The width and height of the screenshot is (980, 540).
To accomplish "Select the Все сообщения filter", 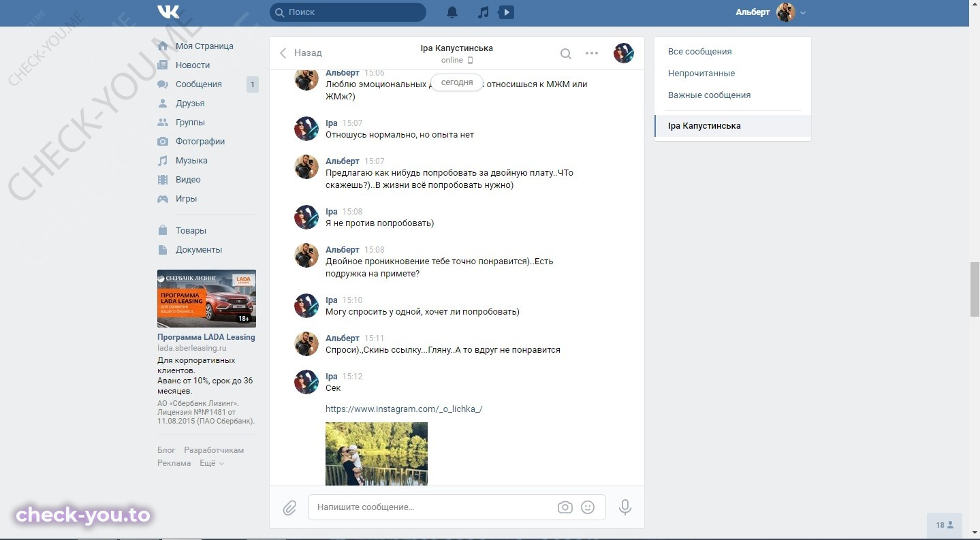I will 733,52.
